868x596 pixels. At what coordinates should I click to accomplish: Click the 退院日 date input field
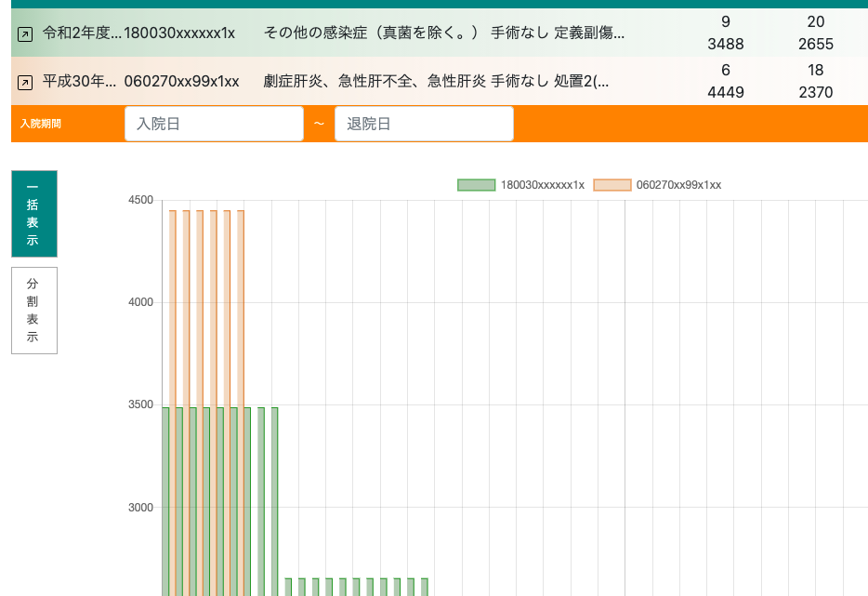(x=424, y=124)
